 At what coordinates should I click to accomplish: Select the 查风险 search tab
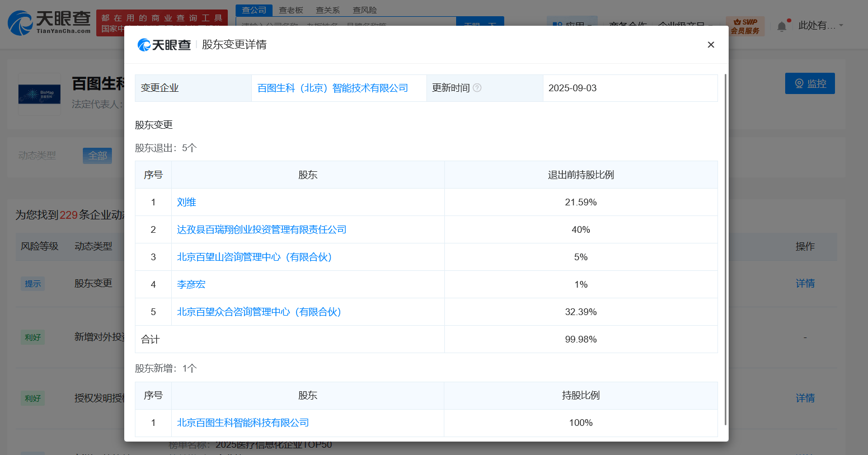364,10
